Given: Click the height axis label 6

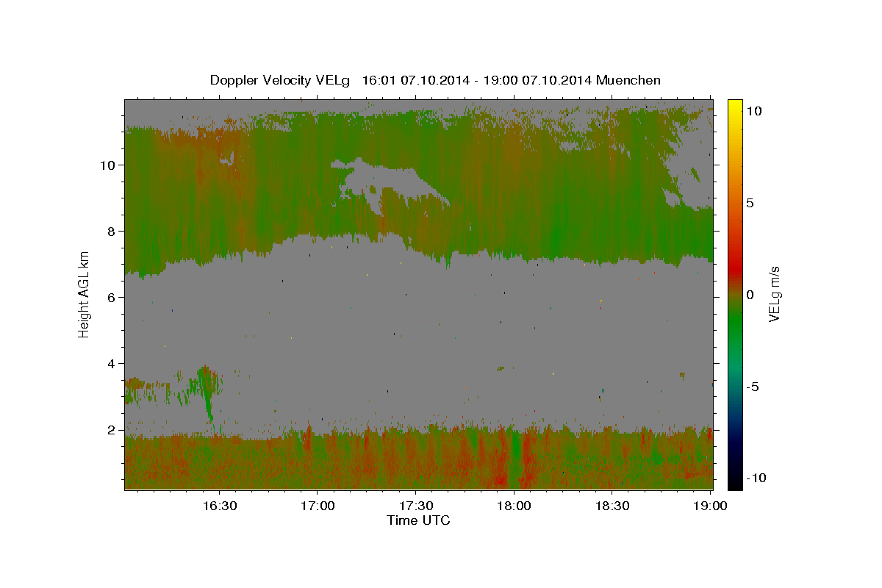Looking at the screenshot, I should click(112, 298).
